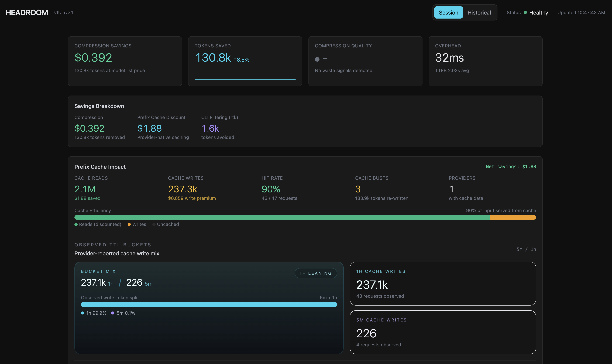
Task: Select the Session tab
Action: click(x=448, y=12)
